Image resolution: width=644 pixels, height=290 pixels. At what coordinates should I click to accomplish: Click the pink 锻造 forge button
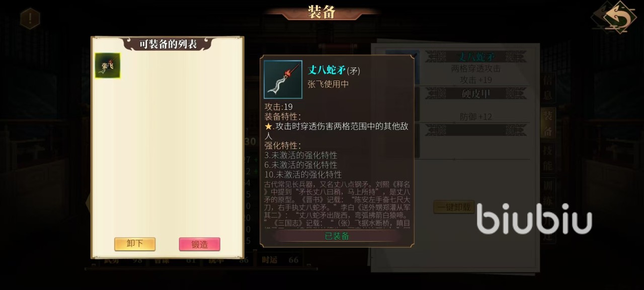[200, 244]
